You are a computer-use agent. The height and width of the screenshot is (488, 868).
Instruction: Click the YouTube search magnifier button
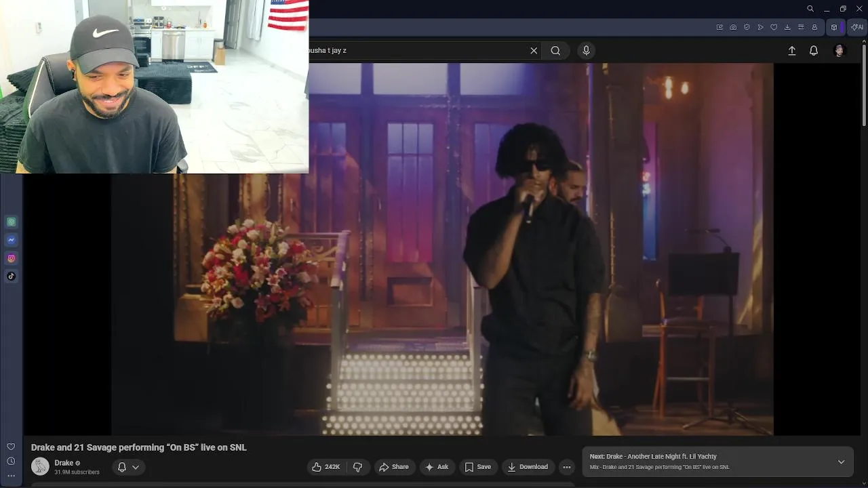click(555, 50)
